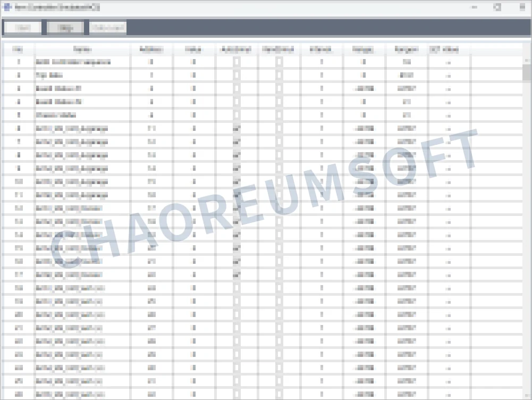Untick the checked checkbox in table row 6

tap(237, 128)
